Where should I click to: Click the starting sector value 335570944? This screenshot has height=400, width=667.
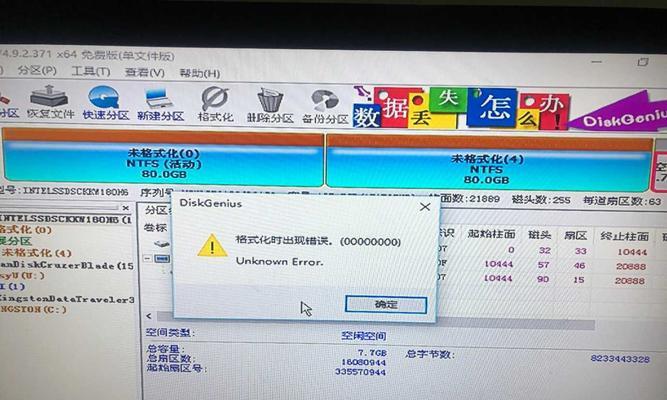pos(360,372)
